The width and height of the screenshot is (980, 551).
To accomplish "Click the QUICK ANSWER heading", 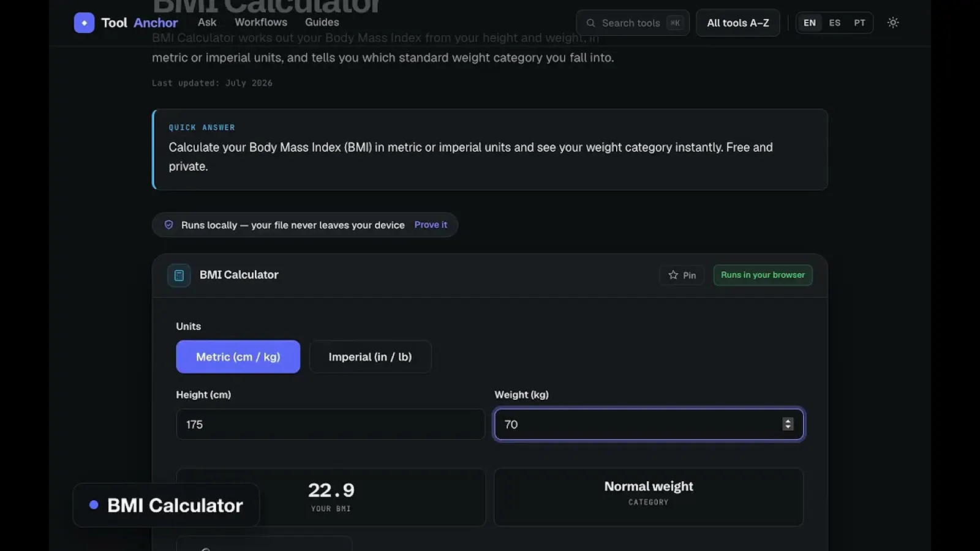I will 202,127.
